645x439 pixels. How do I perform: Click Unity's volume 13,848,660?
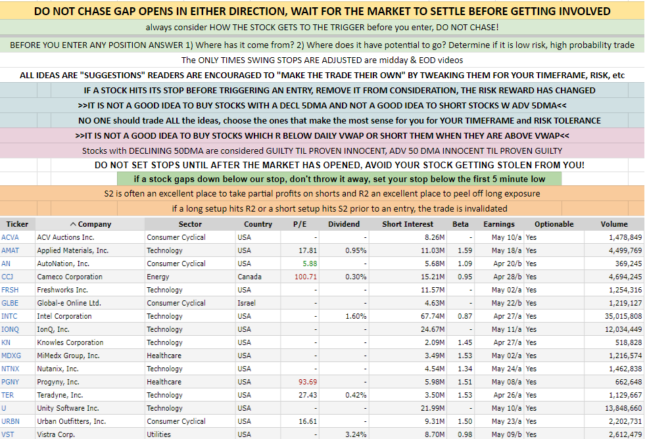(x=623, y=409)
